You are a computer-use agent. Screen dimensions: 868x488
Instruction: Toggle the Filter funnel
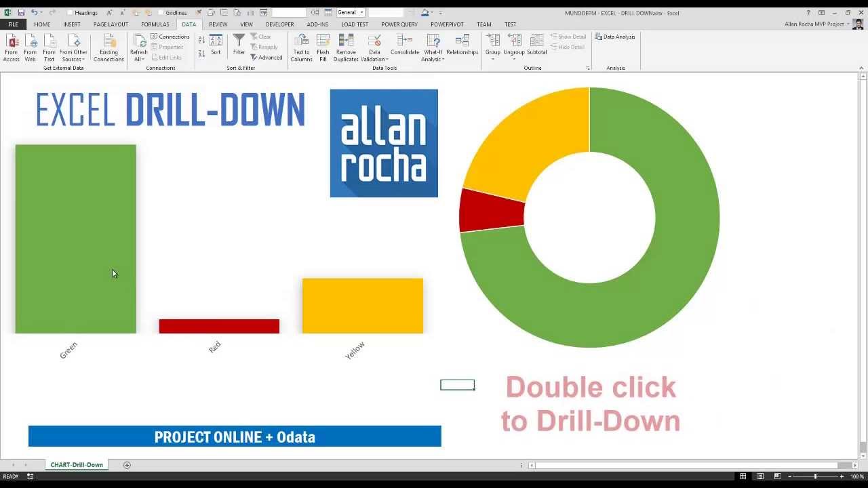pyautogui.click(x=239, y=45)
